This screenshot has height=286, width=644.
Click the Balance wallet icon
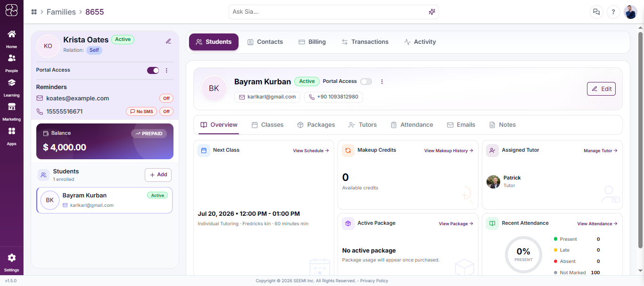click(46, 133)
